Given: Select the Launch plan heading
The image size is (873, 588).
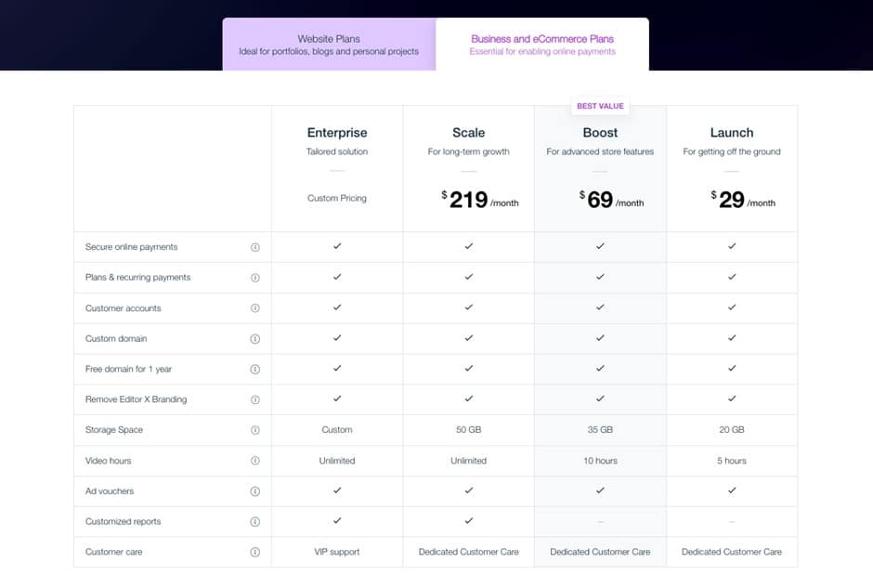Looking at the screenshot, I should (732, 133).
